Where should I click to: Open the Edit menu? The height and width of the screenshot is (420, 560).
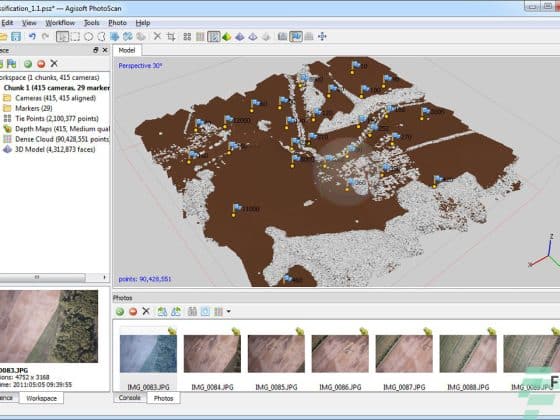point(7,23)
